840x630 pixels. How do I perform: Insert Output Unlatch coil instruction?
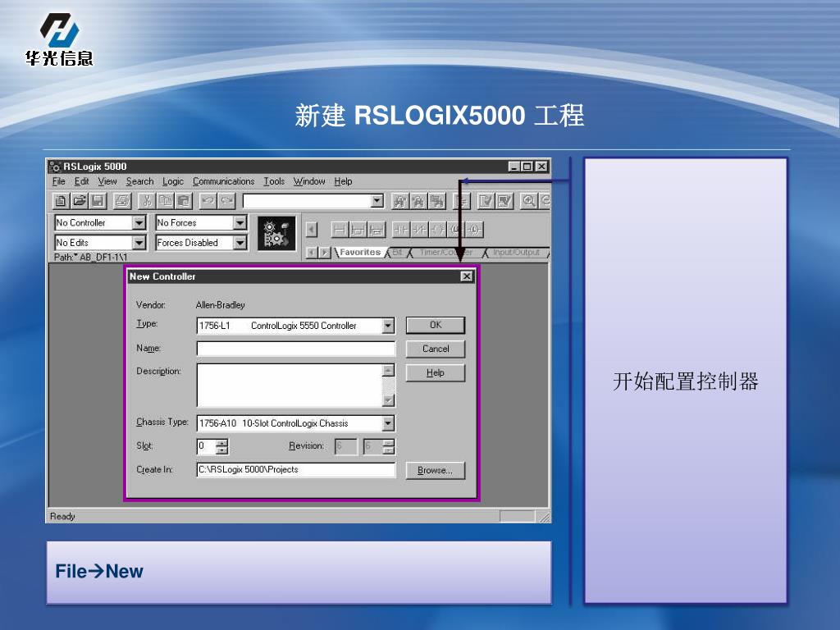pyautogui.click(x=475, y=230)
